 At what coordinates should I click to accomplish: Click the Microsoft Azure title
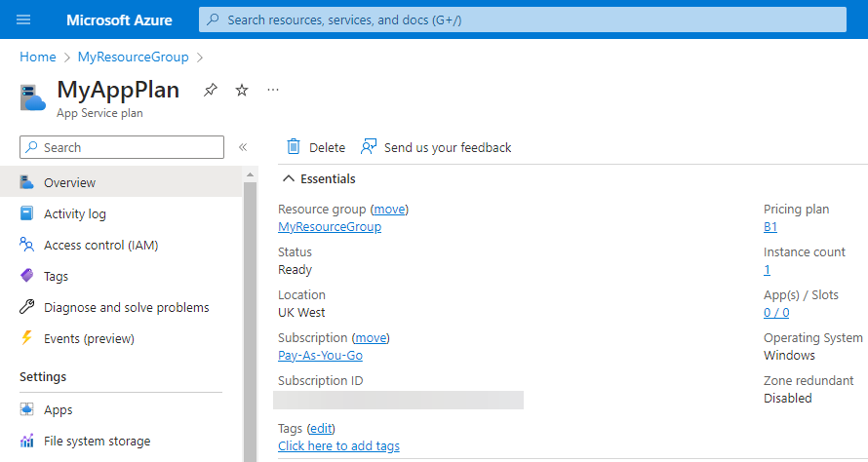119,19
